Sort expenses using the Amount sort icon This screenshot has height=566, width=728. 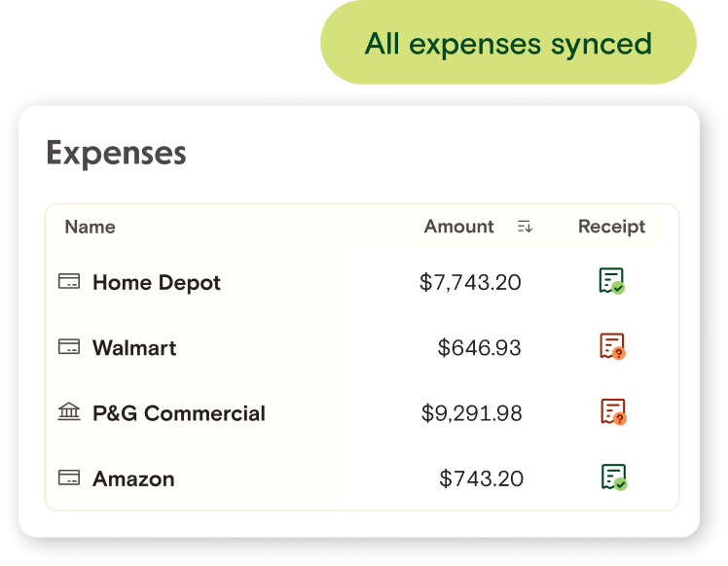coord(525,227)
